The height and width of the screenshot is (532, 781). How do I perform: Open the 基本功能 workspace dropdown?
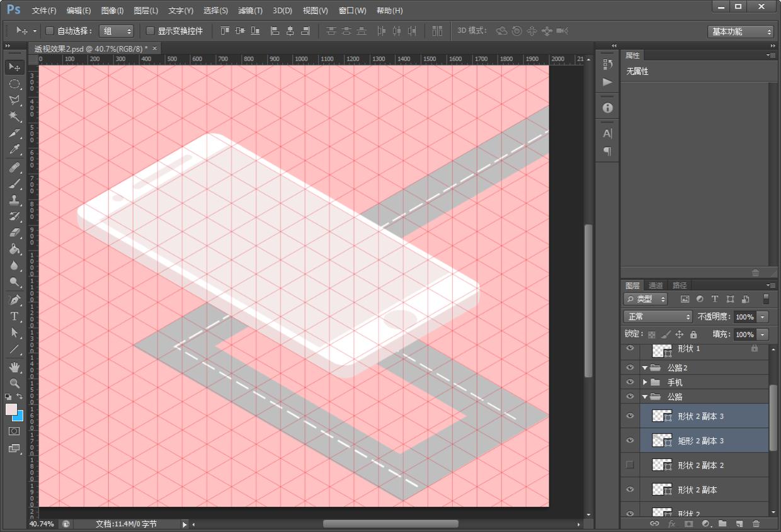pos(740,31)
